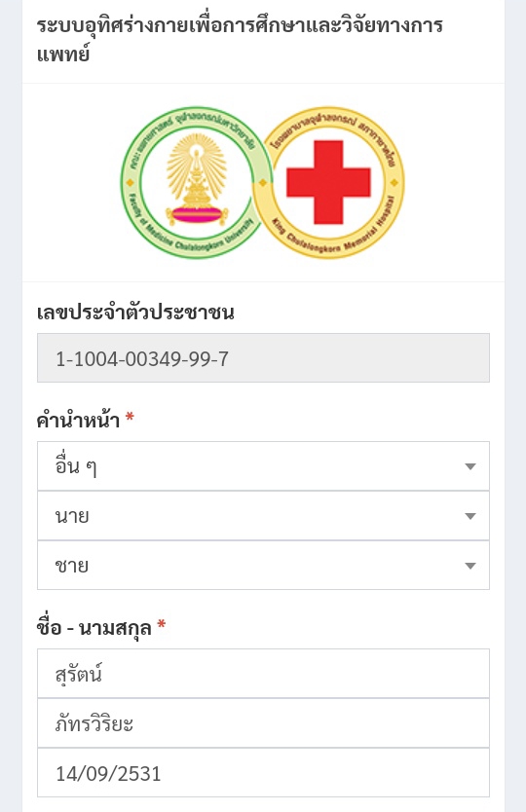Click the red asterisk next to ชื่อ - นามสกุล
Screen dimensions: 526x812
pos(161,624)
